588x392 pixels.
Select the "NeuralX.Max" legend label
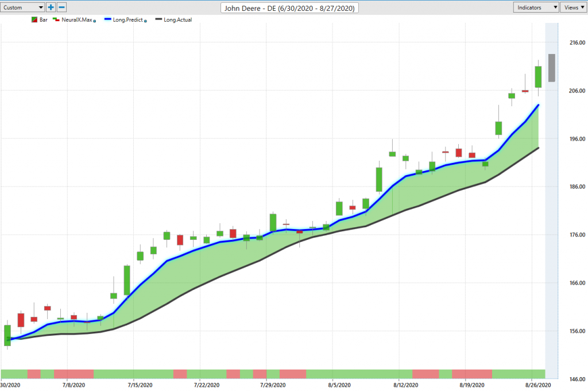click(x=77, y=20)
